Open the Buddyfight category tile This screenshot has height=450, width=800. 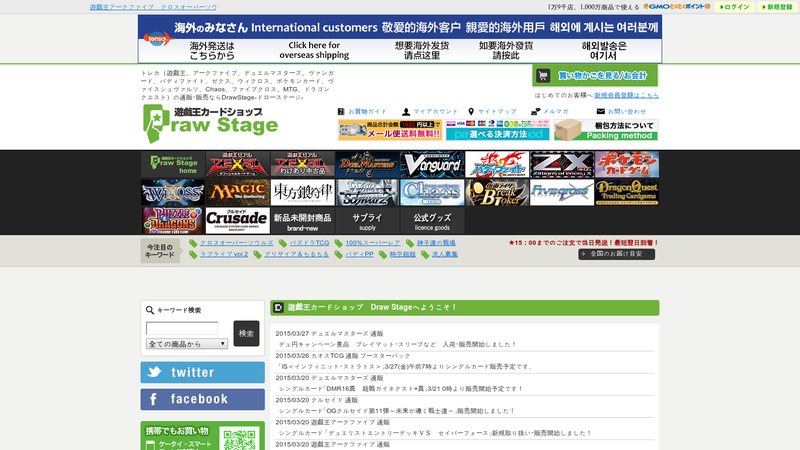497,164
